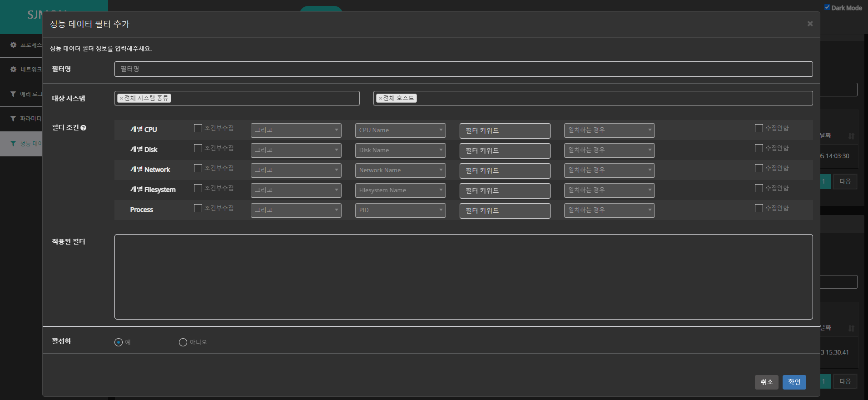Remove the 전체 호스트 tag

(x=380, y=98)
